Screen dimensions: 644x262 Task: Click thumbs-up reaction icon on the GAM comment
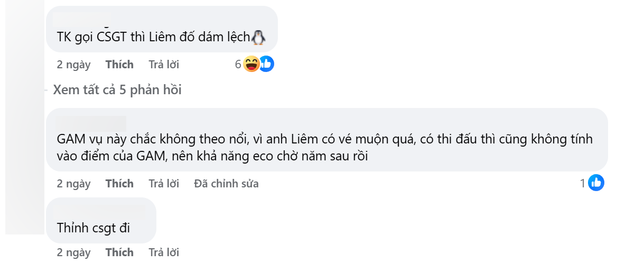coord(596,183)
